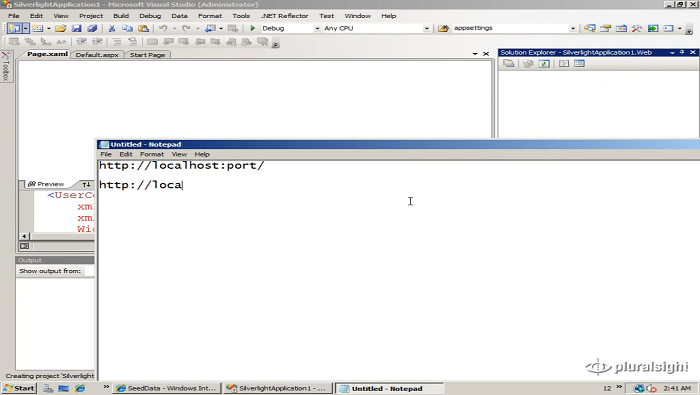The width and height of the screenshot is (700, 395).
Task: Click the Paste clipboard icon
Action: coord(143,28)
